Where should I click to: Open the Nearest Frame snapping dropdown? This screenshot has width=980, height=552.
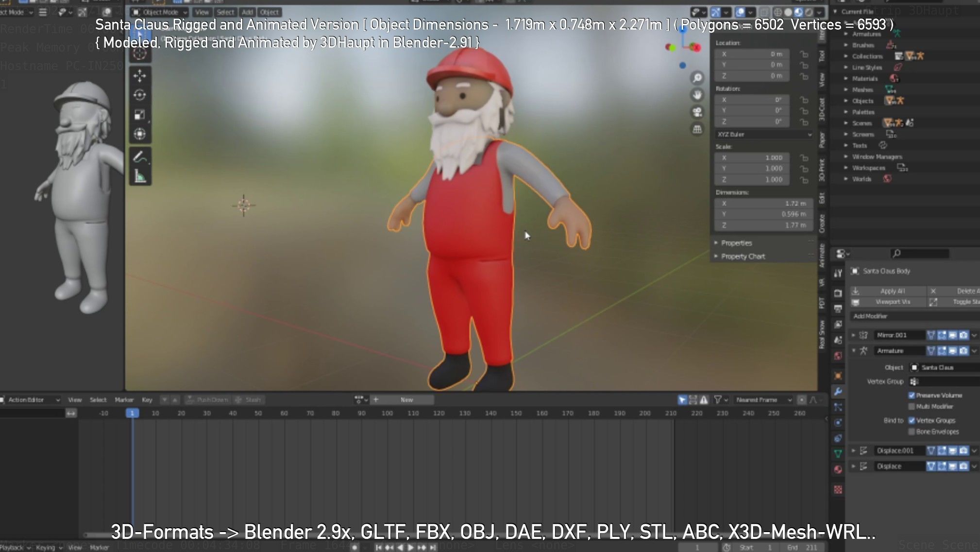pyautogui.click(x=762, y=400)
